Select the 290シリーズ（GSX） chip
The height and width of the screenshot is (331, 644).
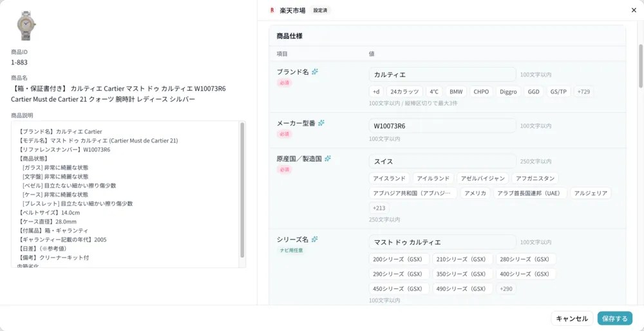(x=399, y=274)
